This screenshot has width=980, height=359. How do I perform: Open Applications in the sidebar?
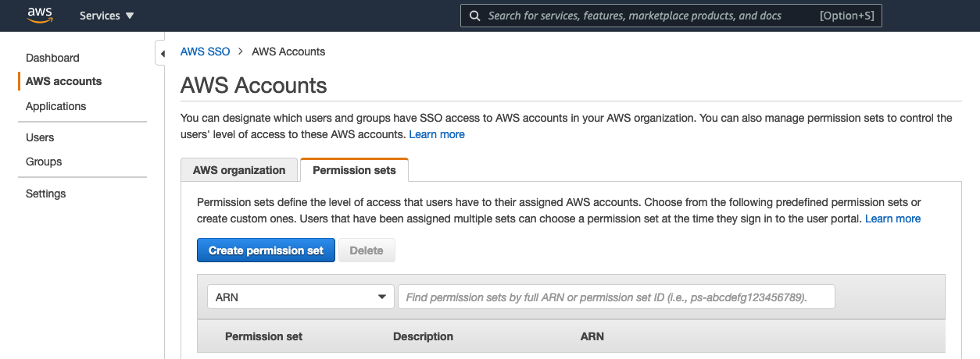[x=55, y=106]
